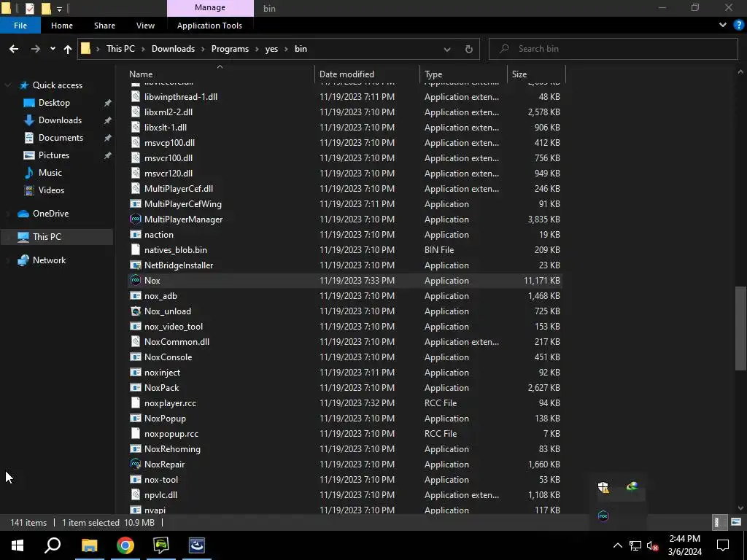Open the Share ribbon tab

point(104,26)
